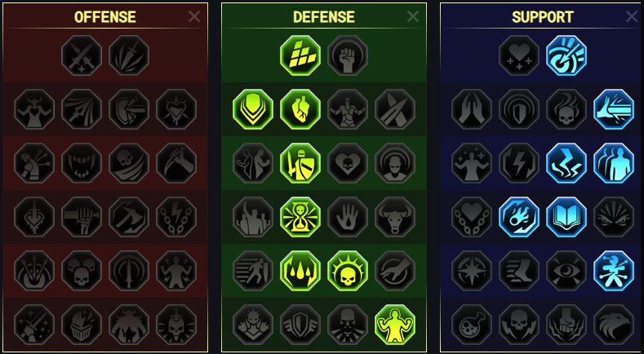Close the Support mastery panel

(x=632, y=16)
